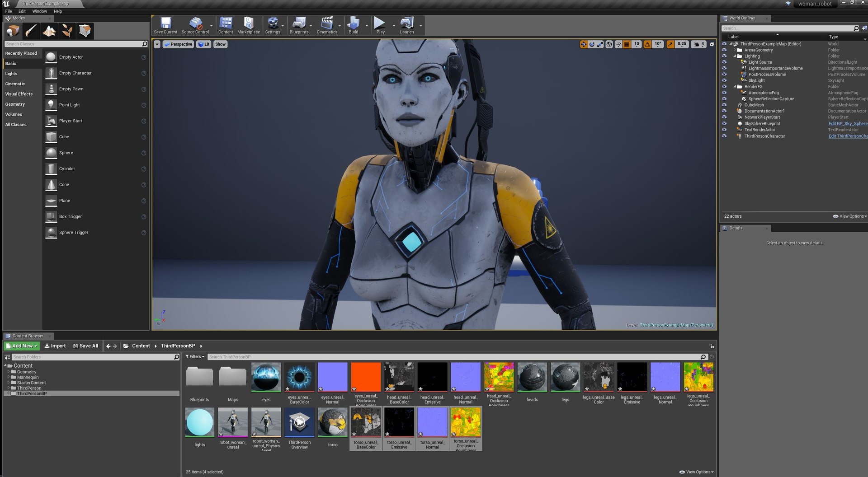Go back in Content Browser history
Screen dimensions: 868x477
tap(108, 346)
